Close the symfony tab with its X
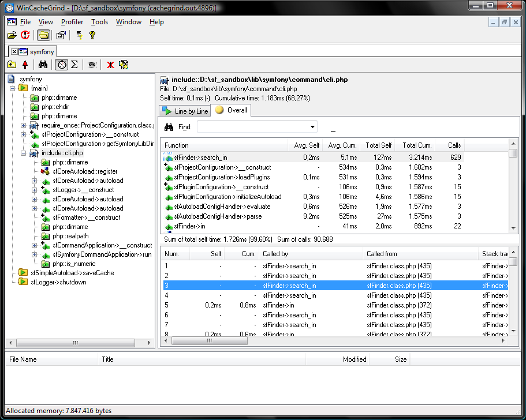The height and width of the screenshot is (420, 526). [15, 52]
